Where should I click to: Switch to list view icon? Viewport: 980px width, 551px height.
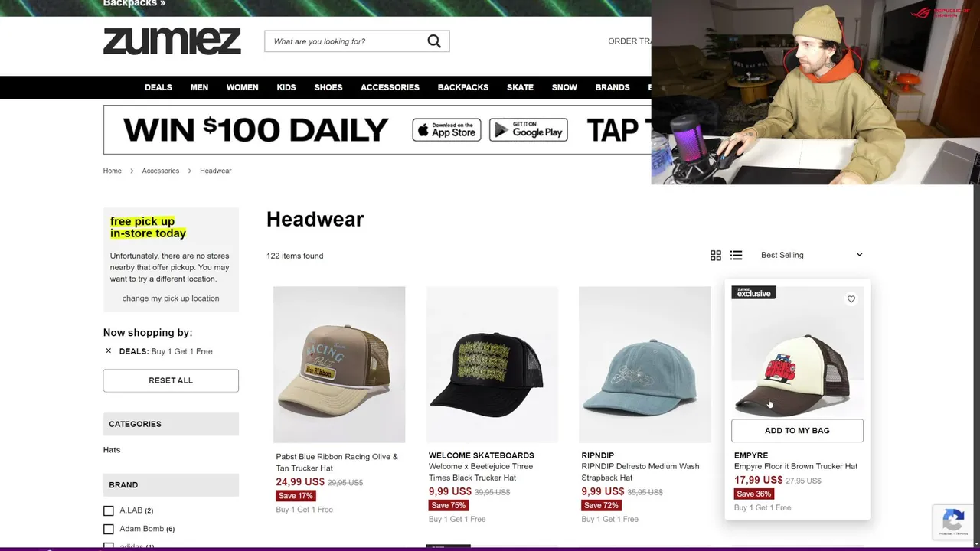(x=736, y=256)
